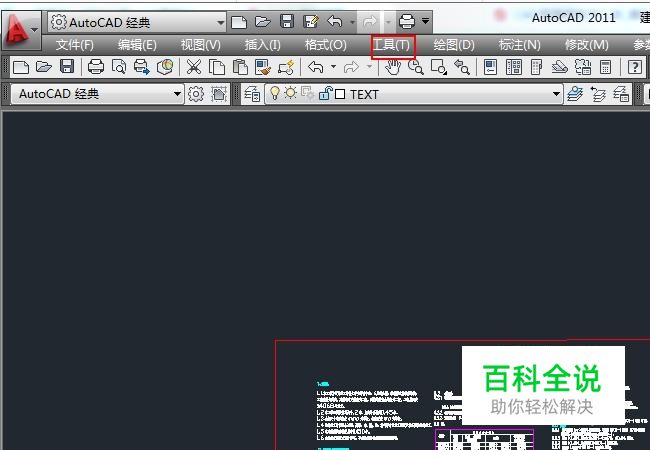The image size is (650, 450).
Task: Open undo history dropdown in quick access toolbar
Action: (x=352, y=22)
